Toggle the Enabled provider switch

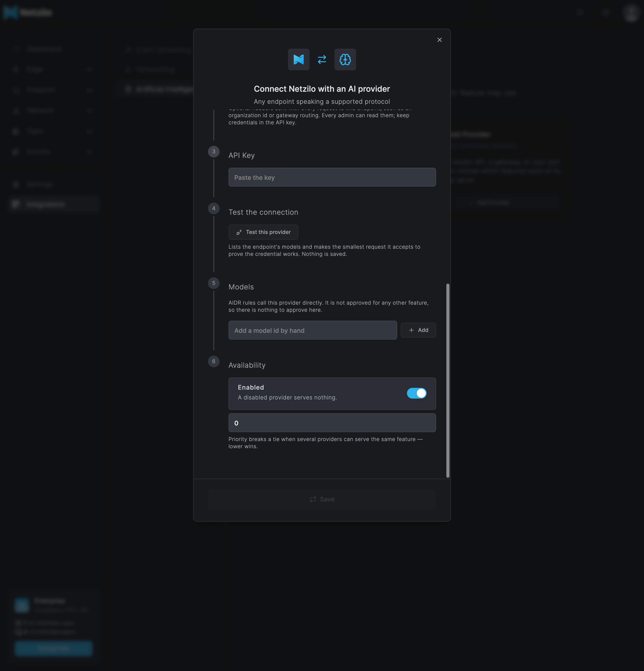click(416, 393)
